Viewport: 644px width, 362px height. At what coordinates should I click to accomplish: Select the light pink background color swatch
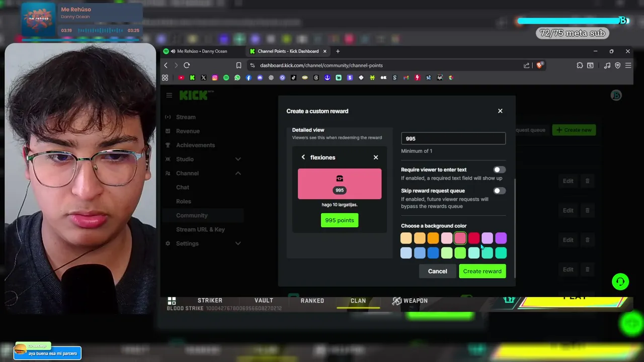coord(447,238)
